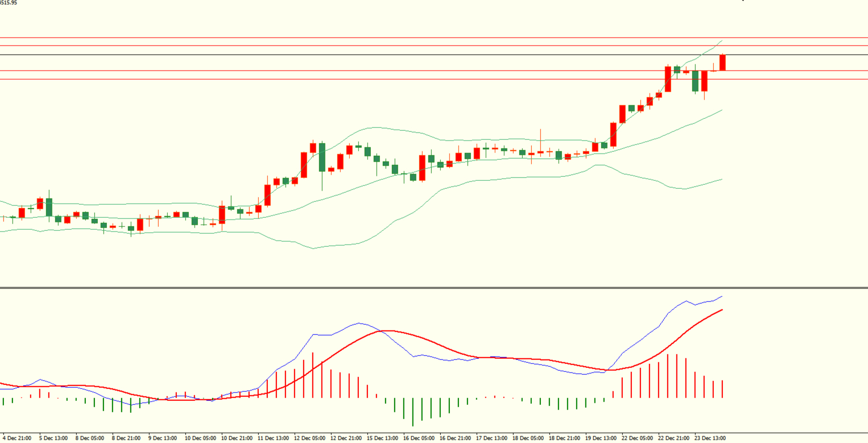Click the right end of the lower Bollinger band

coord(721,180)
